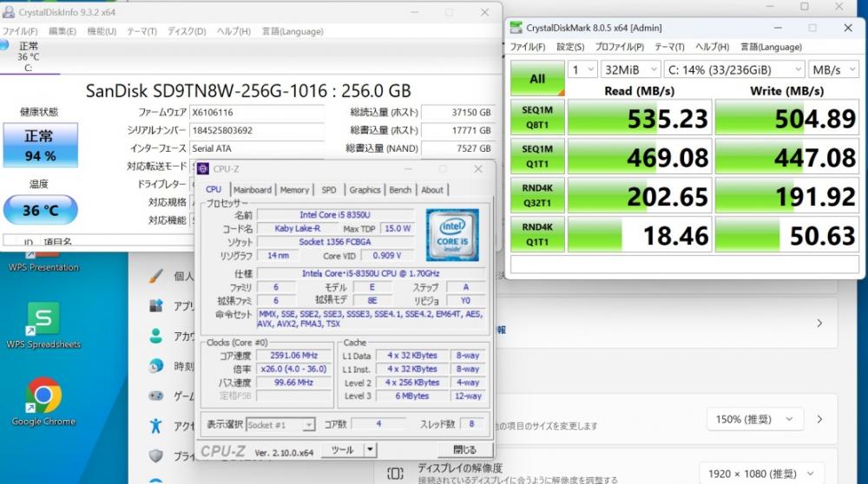Open CrystalDiskMark ファイル(F) menu
Viewport: 868px width, 484px height.
pyautogui.click(x=527, y=47)
